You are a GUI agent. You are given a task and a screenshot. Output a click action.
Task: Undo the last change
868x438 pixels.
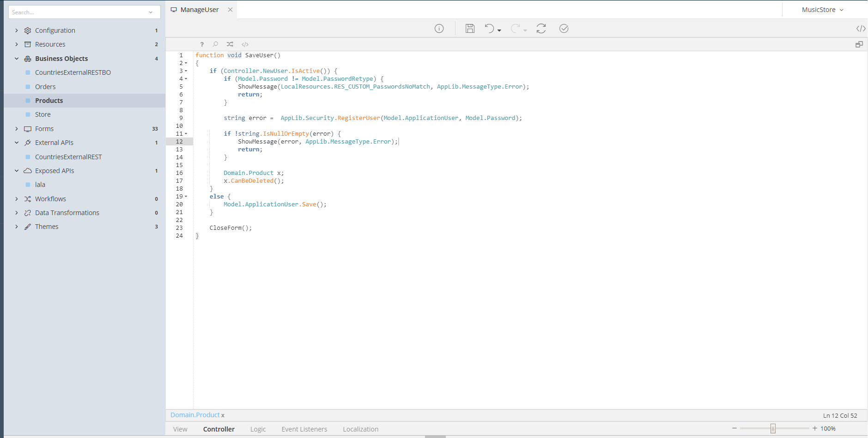[489, 29]
